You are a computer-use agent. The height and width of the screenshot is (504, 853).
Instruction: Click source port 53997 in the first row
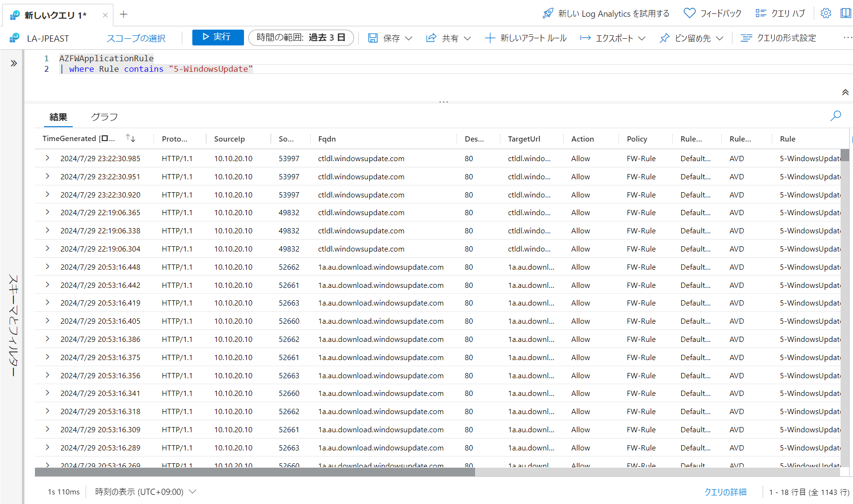[x=289, y=158]
